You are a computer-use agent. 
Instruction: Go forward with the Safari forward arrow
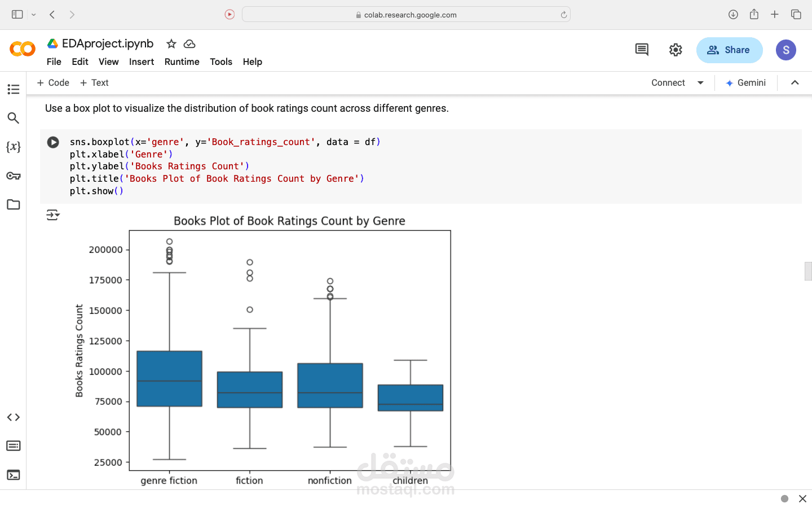pyautogui.click(x=72, y=15)
